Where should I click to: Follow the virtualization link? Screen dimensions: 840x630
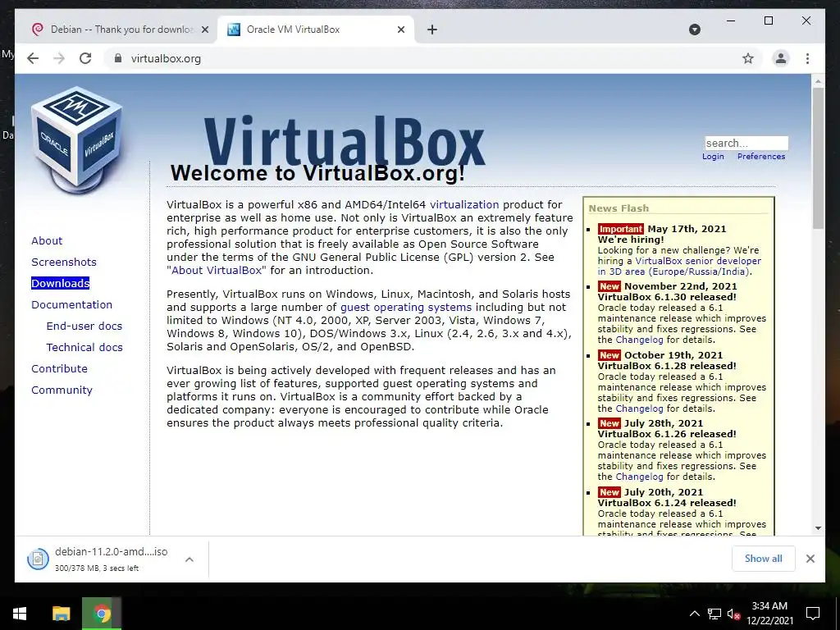click(464, 204)
